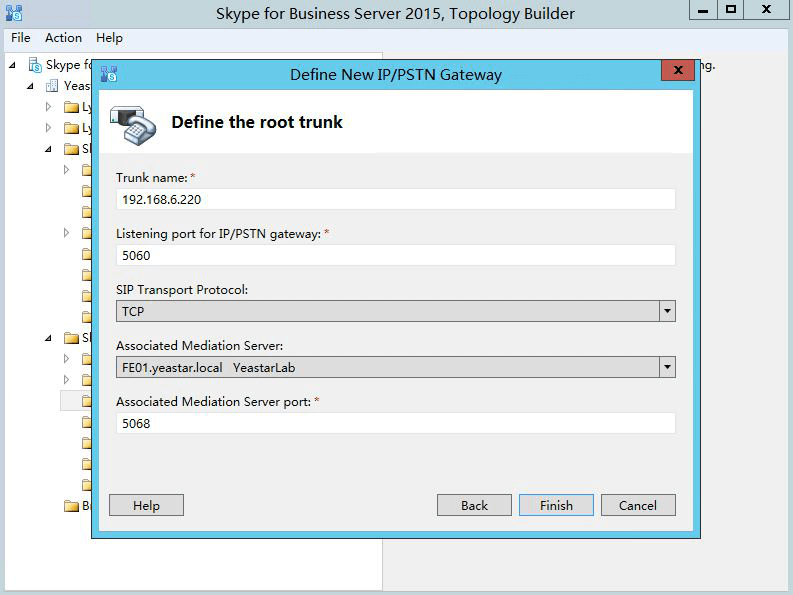Collapse the Yeas site tree node
This screenshot has height=595, width=793.
tap(30, 87)
